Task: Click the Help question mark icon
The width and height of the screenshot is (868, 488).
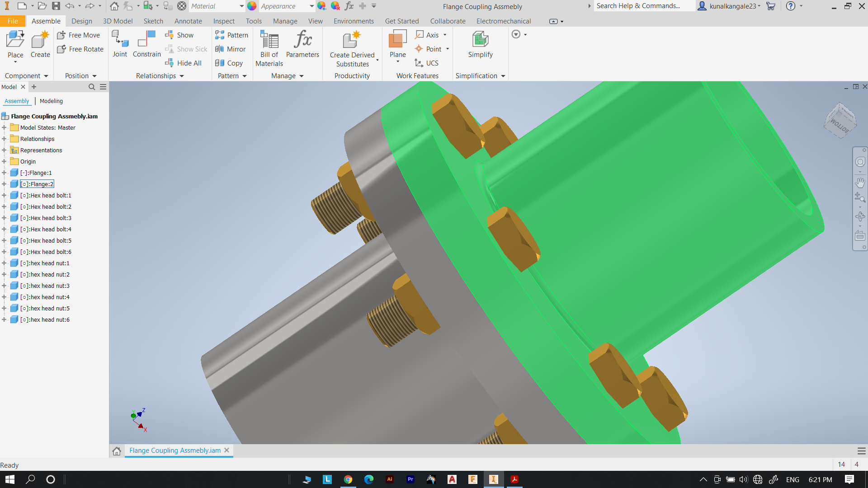Action: (790, 6)
